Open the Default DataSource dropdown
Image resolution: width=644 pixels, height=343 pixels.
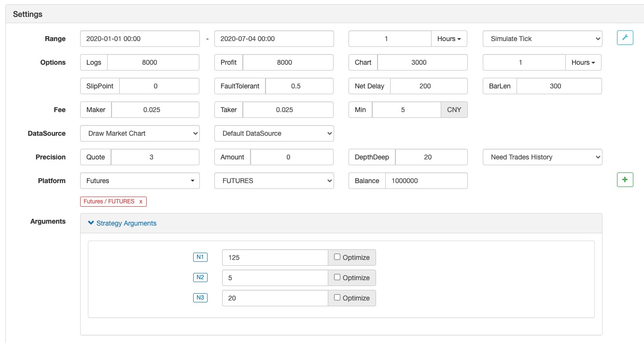coord(274,133)
